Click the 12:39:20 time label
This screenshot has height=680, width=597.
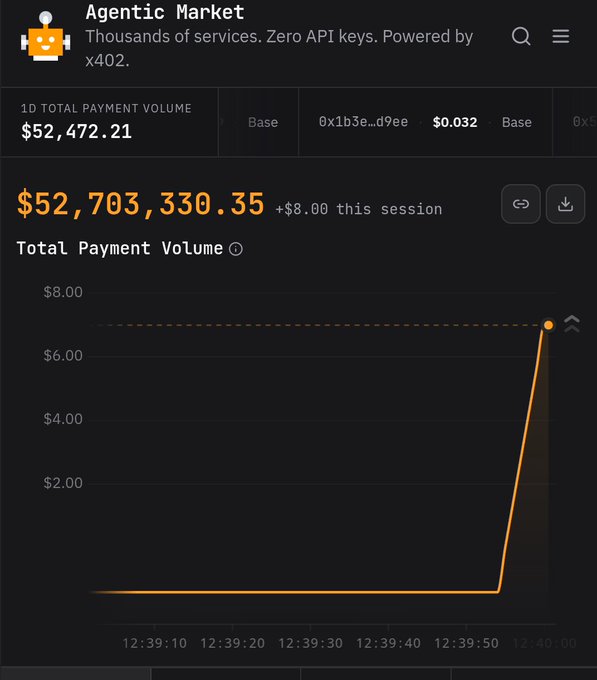[232, 643]
